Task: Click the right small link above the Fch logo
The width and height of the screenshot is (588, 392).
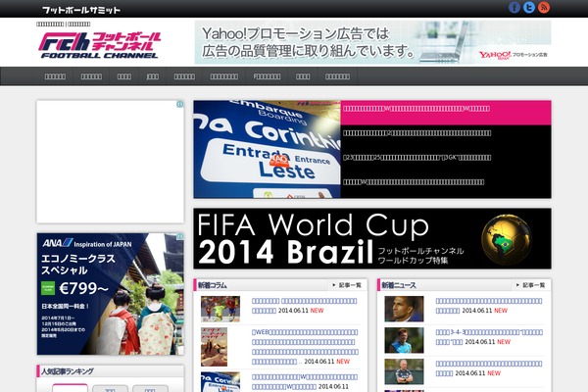Action: tap(78, 24)
